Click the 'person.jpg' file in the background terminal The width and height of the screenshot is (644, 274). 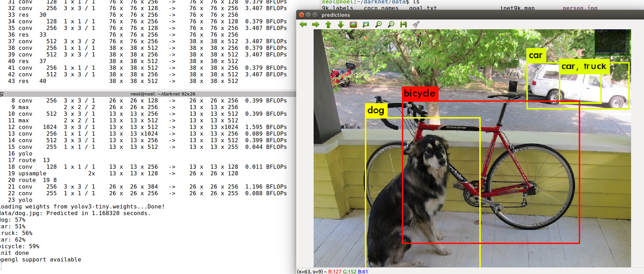(580, 8)
